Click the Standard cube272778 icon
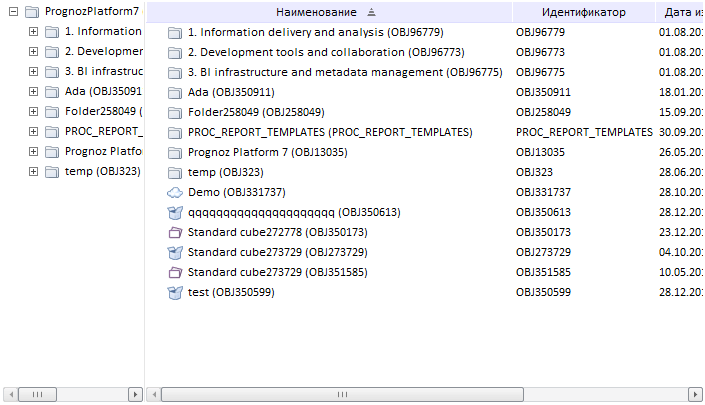The image size is (705, 405). pos(175,232)
